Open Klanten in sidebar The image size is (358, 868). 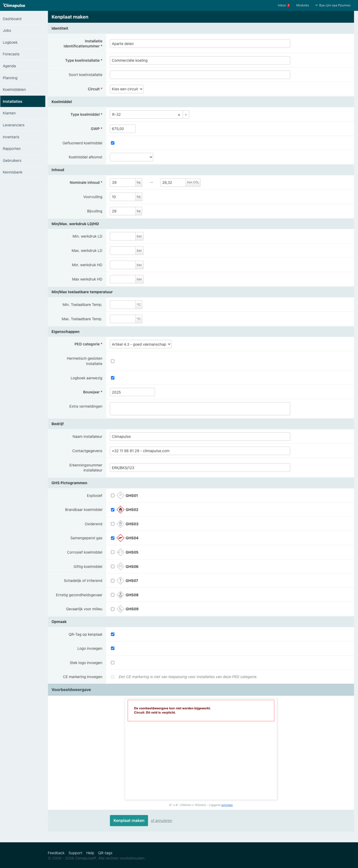click(22, 113)
